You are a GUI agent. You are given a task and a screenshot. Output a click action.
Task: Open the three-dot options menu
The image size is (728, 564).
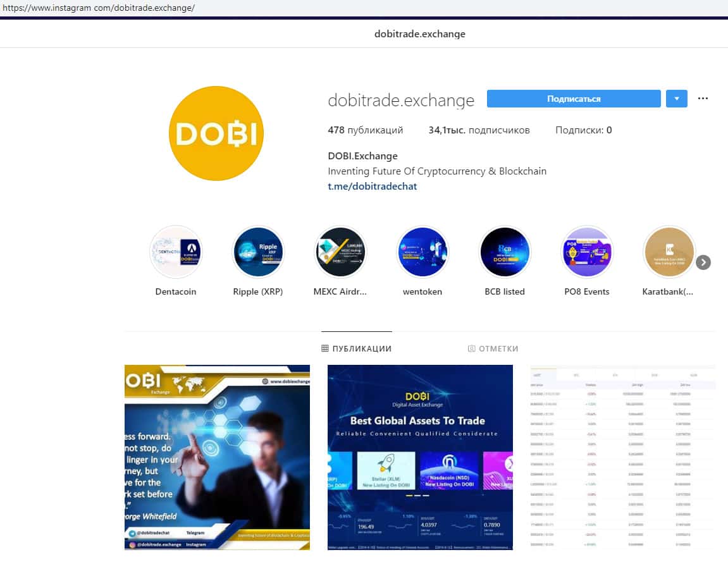point(703,99)
